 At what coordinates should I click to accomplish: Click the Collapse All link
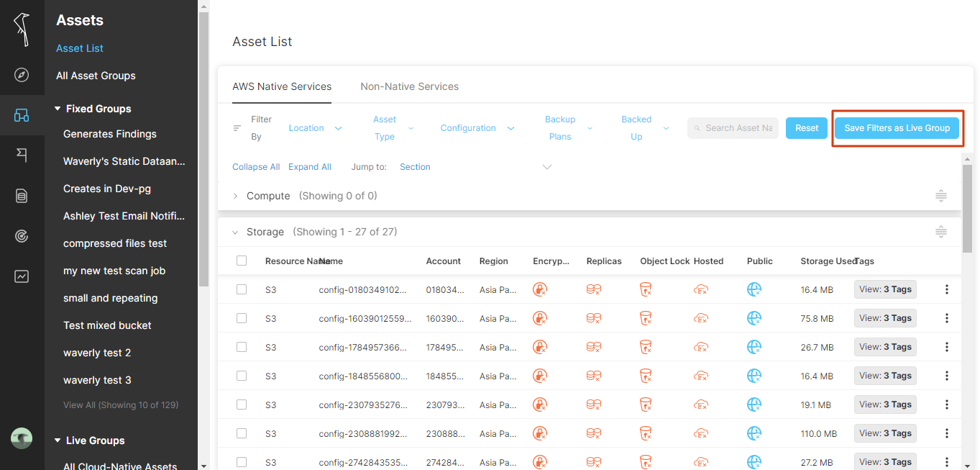point(256,167)
